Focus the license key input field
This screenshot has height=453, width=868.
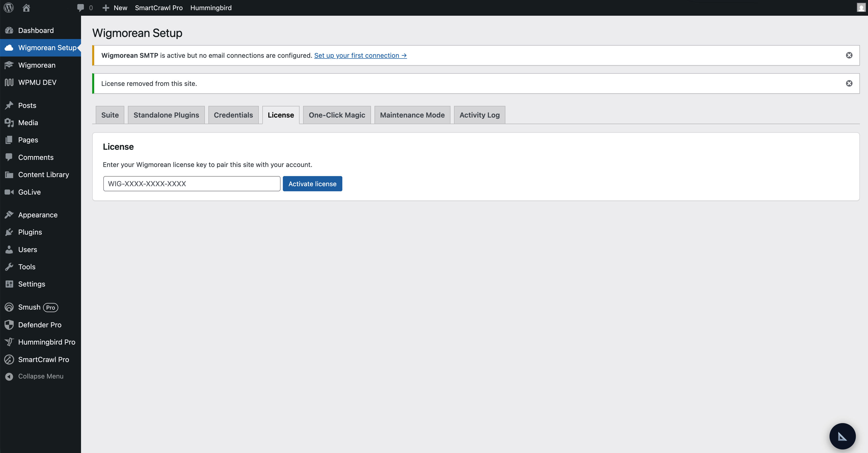(192, 184)
